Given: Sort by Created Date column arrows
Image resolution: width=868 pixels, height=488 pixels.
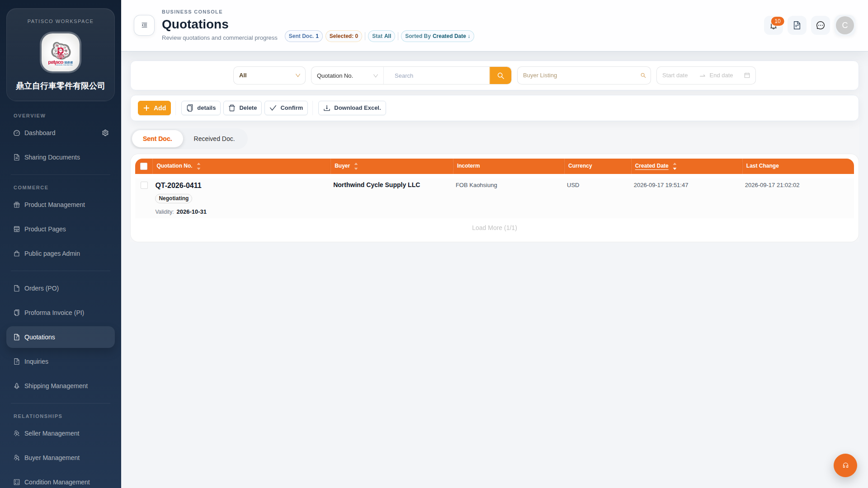Looking at the screenshot, I should click(675, 166).
